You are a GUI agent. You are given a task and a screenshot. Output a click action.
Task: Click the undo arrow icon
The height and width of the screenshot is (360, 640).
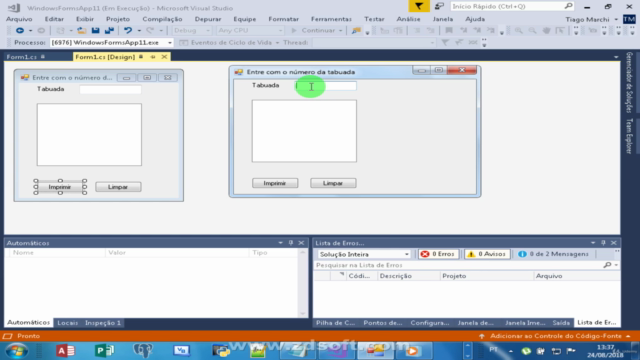(128, 31)
